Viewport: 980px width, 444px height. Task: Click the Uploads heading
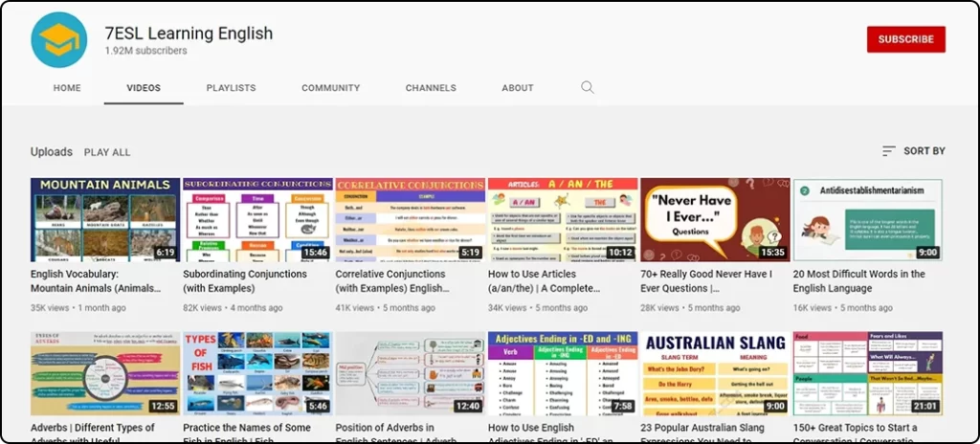52,152
